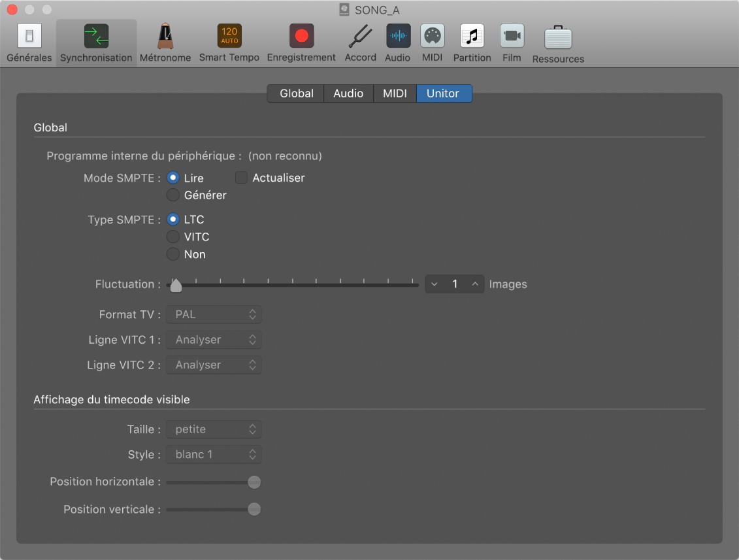The image size is (739, 560).
Task: Switch to the MIDI sync tab
Action: pyautogui.click(x=395, y=93)
